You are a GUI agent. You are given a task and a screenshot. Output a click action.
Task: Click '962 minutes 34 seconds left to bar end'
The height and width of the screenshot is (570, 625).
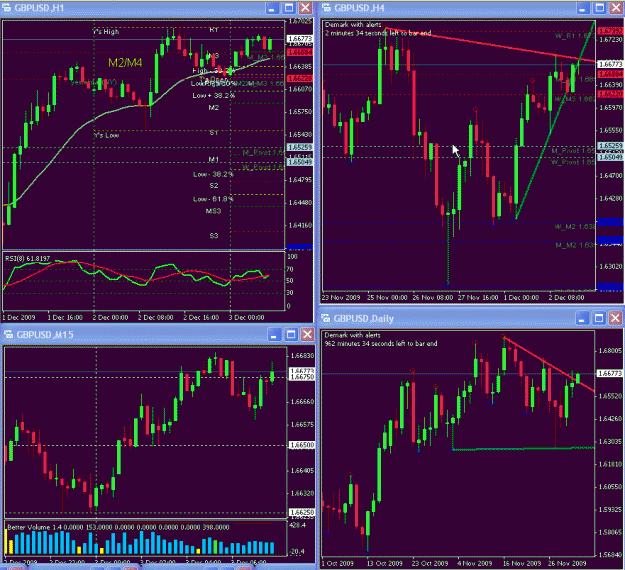(x=381, y=343)
